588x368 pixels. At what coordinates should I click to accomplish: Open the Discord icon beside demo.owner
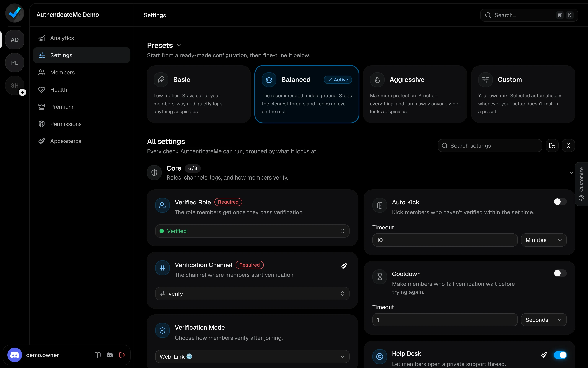[x=110, y=355]
